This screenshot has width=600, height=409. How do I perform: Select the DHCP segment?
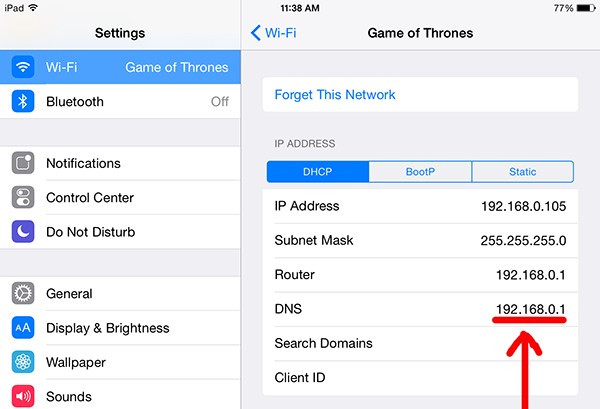coord(318,172)
